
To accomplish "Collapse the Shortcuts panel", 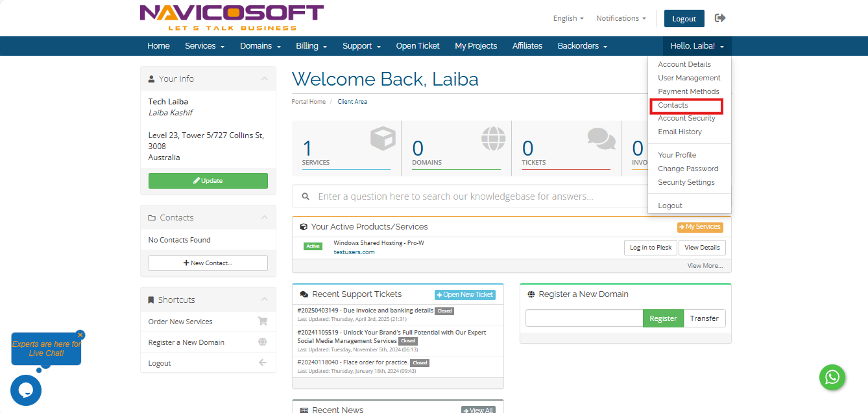I will [264, 300].
